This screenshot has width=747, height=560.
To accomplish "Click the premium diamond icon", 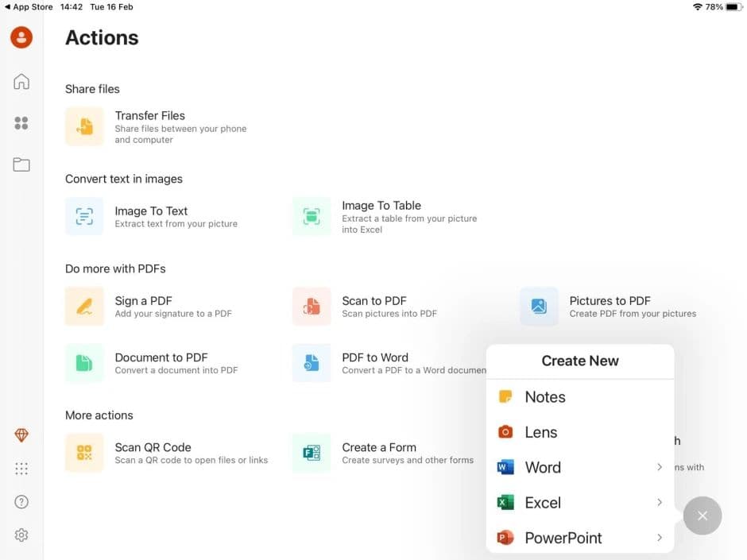I will pos(21,435).
